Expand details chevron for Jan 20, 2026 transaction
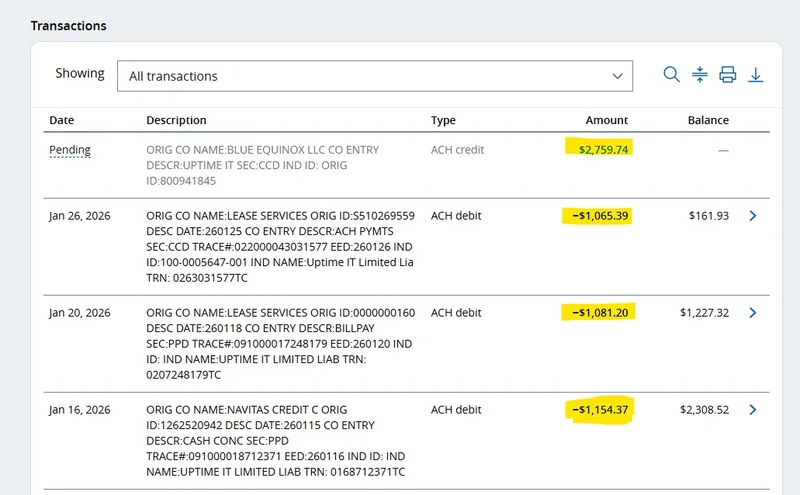The width and height of the screenshot is (800, 495). point(753,313)
